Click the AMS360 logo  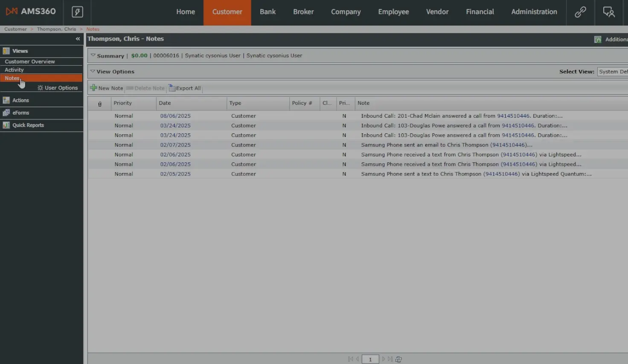point(31,12)
